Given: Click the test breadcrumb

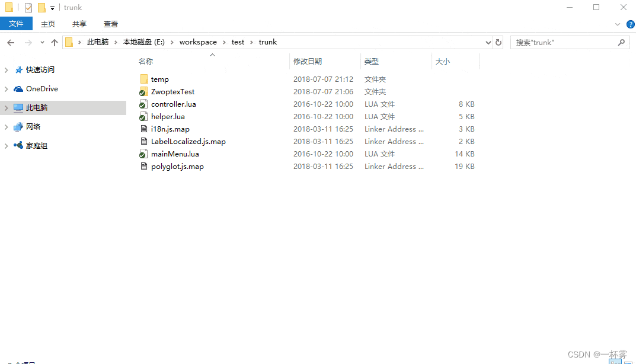Looking at the screenshot, I should pos(238,42).
